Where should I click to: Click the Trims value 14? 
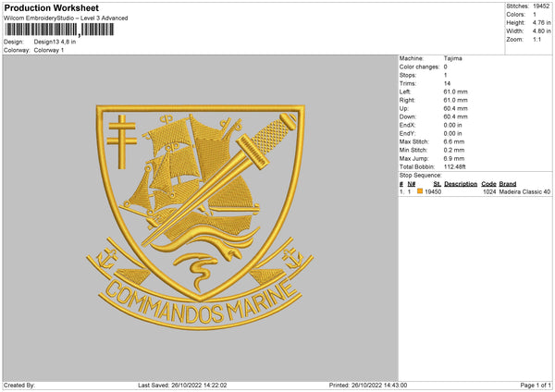[x=447, y=83]
